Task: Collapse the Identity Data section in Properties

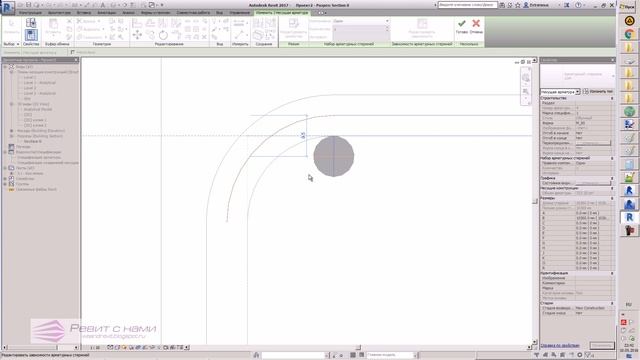Action: coord(612,273)
